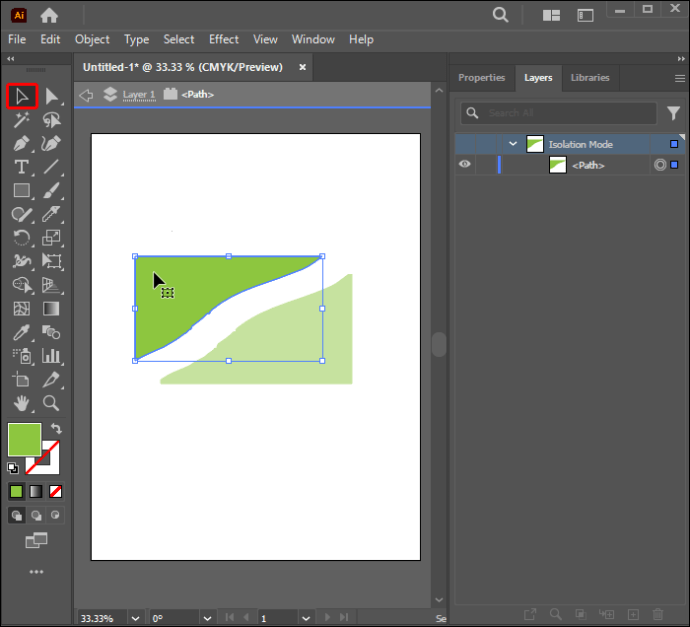690x627 pixels.
Task: Select the Column Graph tool
Action: click(x=52, y=356)
